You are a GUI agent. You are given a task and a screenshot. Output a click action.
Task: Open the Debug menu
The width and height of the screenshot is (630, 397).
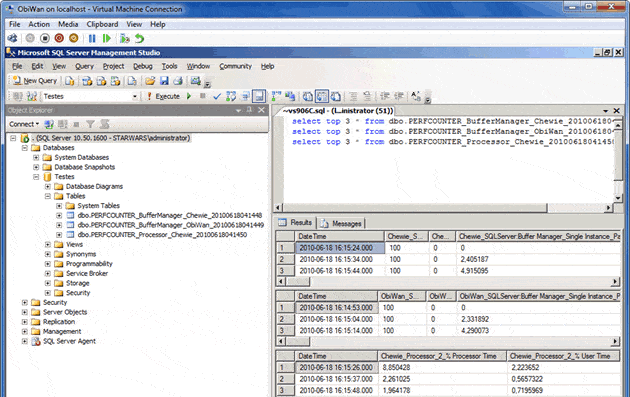pyautogui.click(x=143, y=66)
